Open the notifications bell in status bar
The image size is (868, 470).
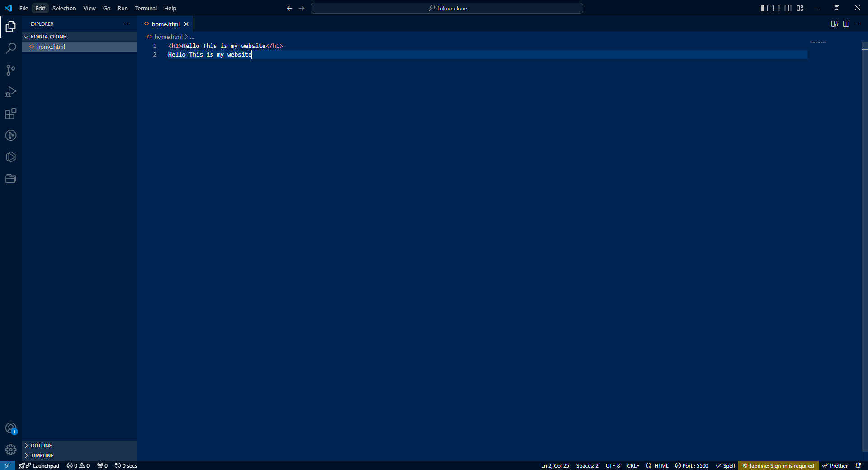[858, 465]
